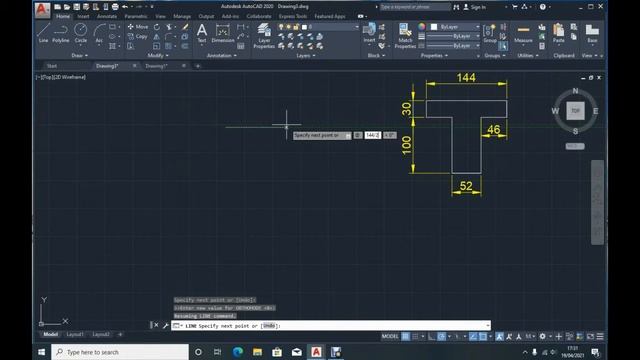
Task: Click the viewport controls label [-][Top][2D Wireframe]
Action: click(60, 77)
